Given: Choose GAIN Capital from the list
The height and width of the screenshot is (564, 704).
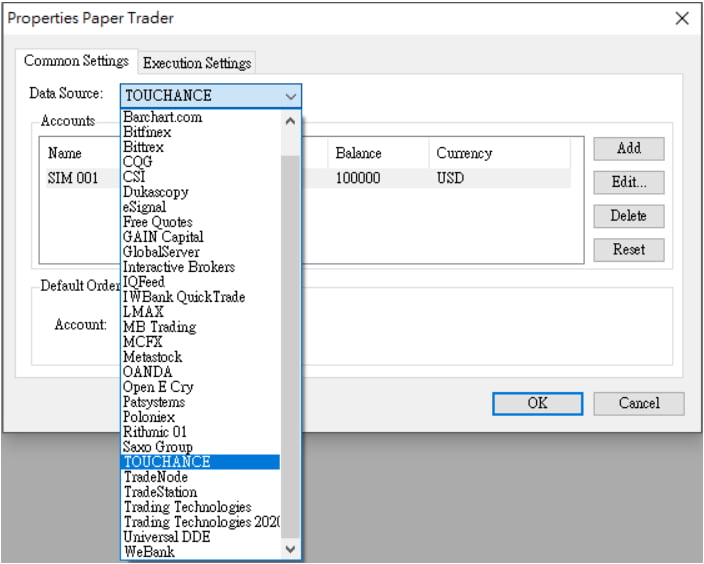Looking at the screenshot, I should click(x=201, y=237).
